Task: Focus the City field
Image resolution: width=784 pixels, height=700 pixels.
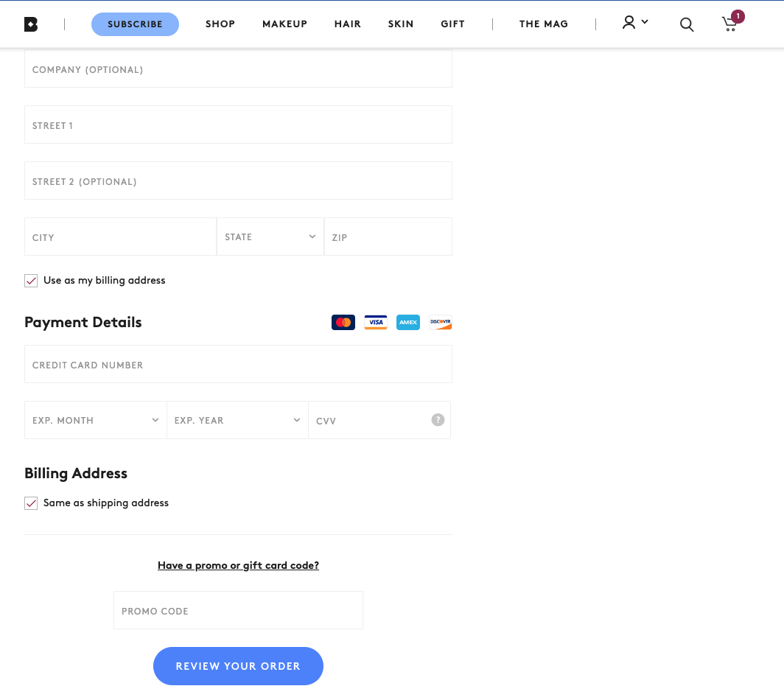Action: pyautogui.click(x=121, y=237)
